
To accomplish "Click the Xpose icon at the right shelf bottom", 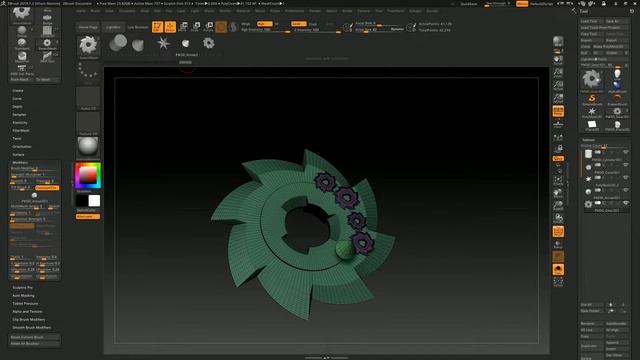I will click(558, 281).
